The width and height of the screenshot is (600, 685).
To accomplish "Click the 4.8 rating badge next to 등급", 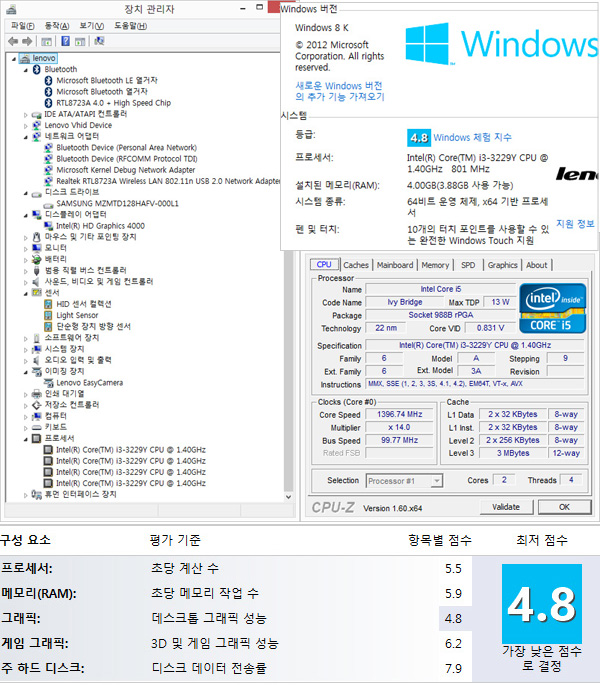I will click(x=419, y=138).
